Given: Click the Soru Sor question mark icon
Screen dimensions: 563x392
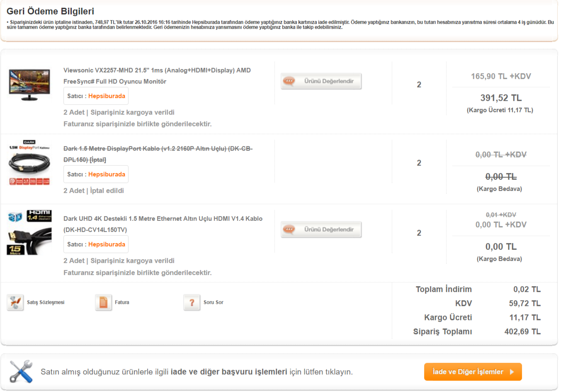Looking at the screenshot, I should click(192, 302).
